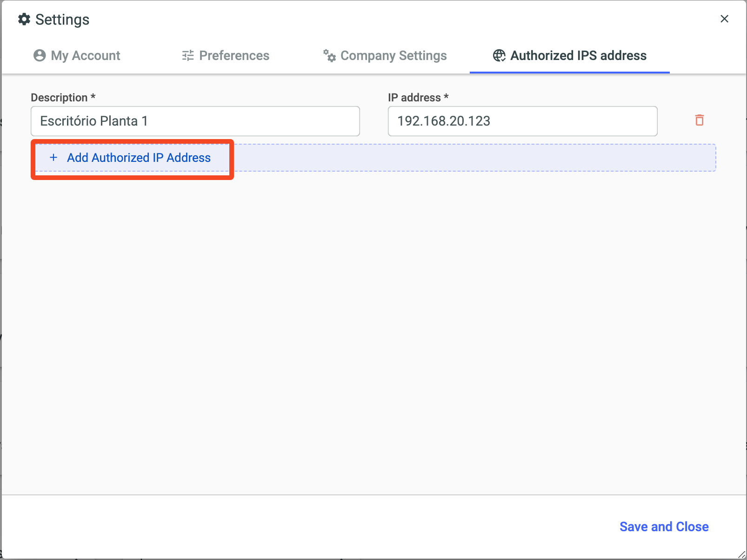Viewport: 747px width, 560px height.
Task: Click the plus icon to add an IP
Action: point(53,158)
